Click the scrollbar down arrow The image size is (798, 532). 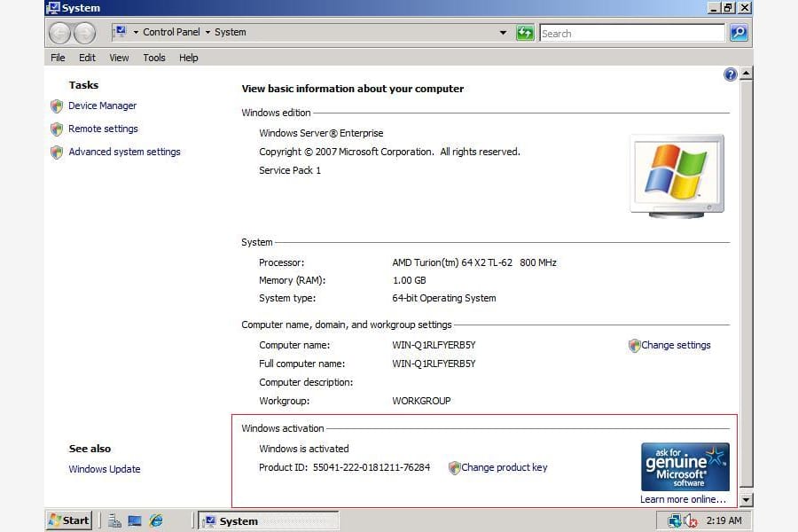click(746, 500)
